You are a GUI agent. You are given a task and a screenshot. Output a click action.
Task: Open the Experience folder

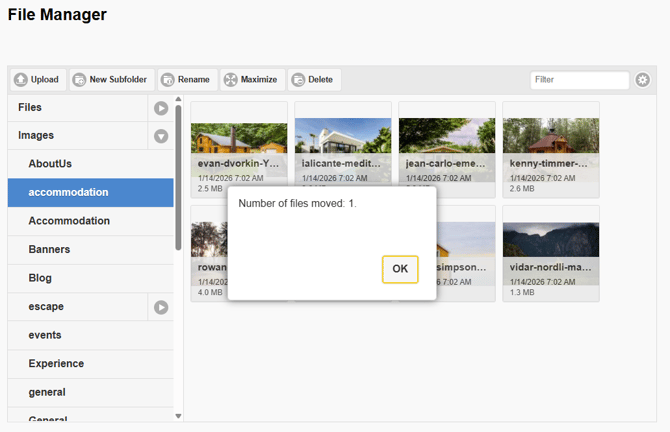91,364
